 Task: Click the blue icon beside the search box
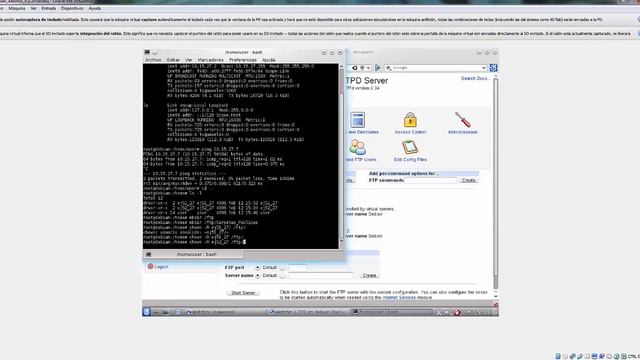(493, 68)
